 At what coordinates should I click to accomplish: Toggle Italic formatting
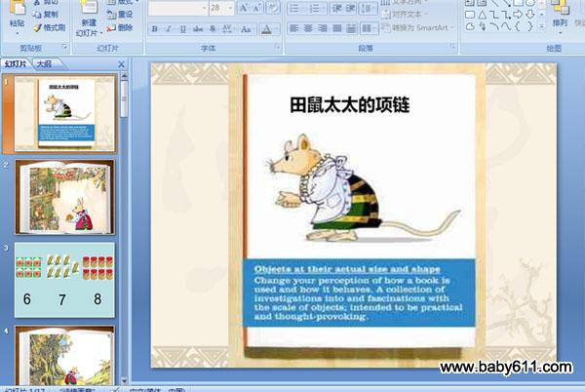tap(169, 28)
